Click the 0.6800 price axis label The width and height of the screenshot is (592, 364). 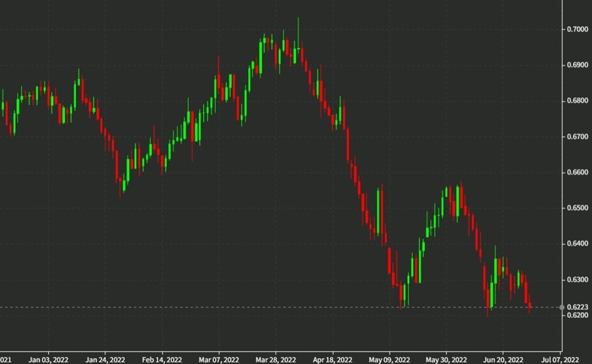click(578, 101)
